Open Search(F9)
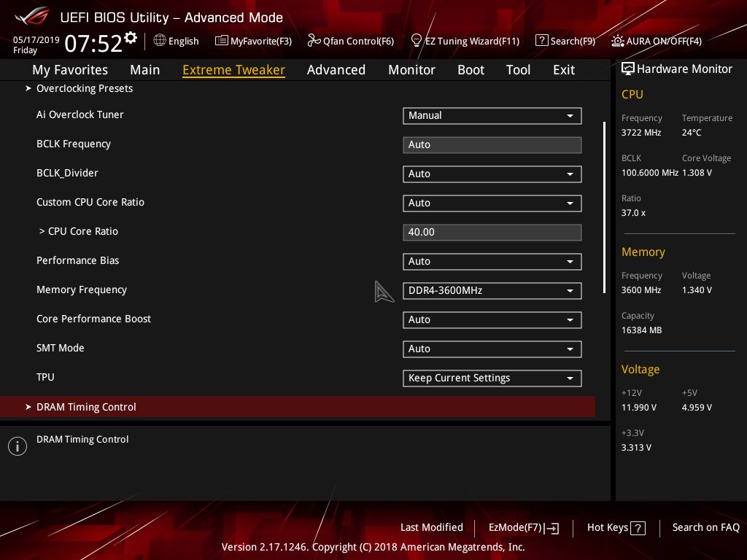Viewport: 747px width, 560px height. 565,41
